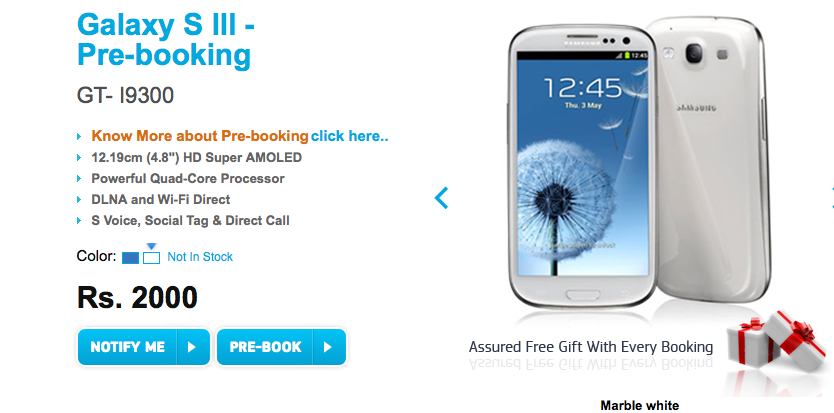
Task: Click the 'Galaxy S III - Pre-booking' heading
Action: pyautogui.click(x=166, y=40)
